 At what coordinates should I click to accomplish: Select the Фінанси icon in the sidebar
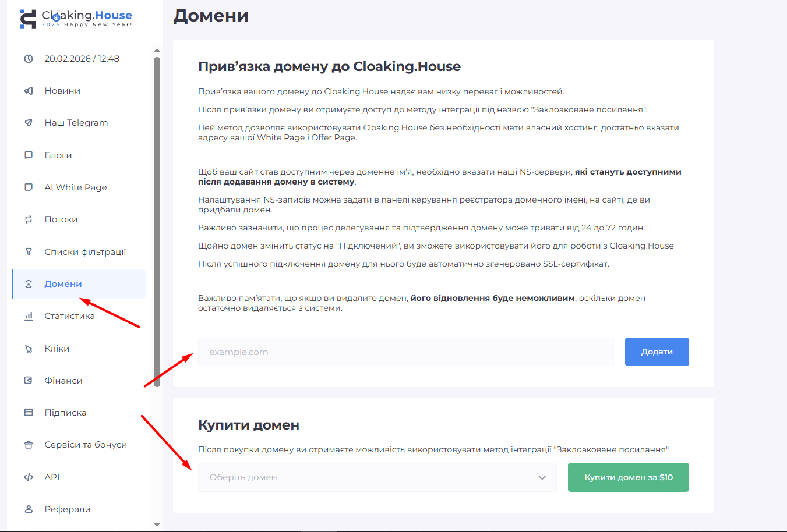(29, 380)
